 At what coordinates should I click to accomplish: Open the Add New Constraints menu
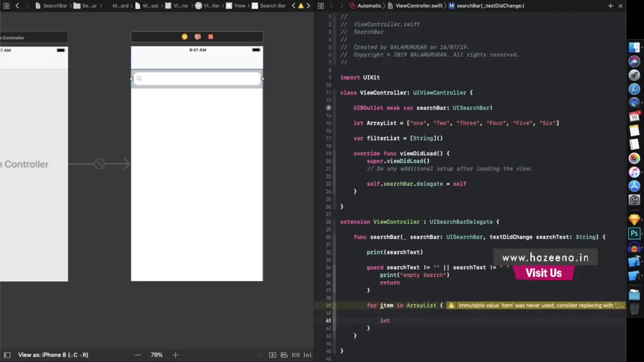pyautogui.click(x=296, y=355)
